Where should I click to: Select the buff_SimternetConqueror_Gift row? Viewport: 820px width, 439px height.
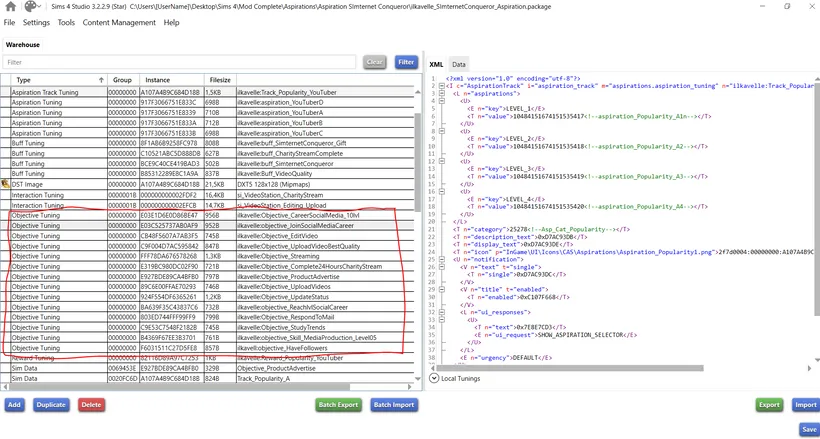point(208,143)
